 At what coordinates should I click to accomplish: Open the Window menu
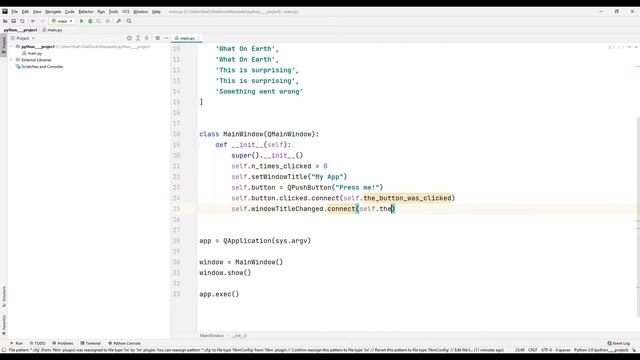(141, 11)
